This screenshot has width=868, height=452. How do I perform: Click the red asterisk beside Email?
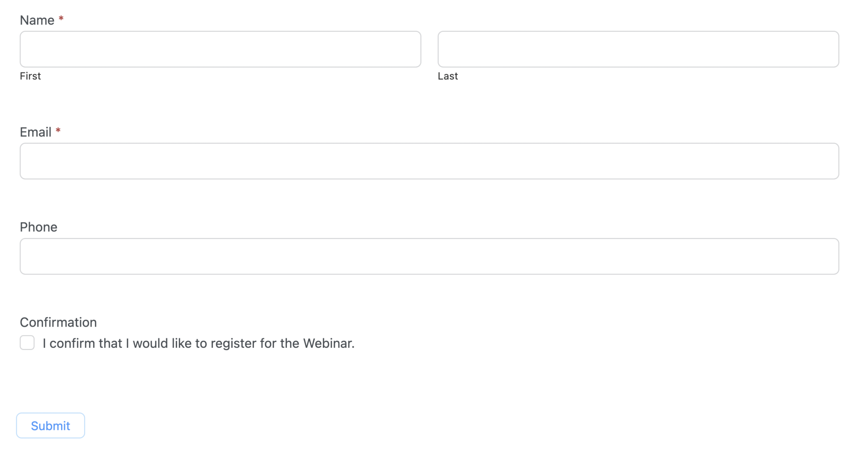[58, 130]
